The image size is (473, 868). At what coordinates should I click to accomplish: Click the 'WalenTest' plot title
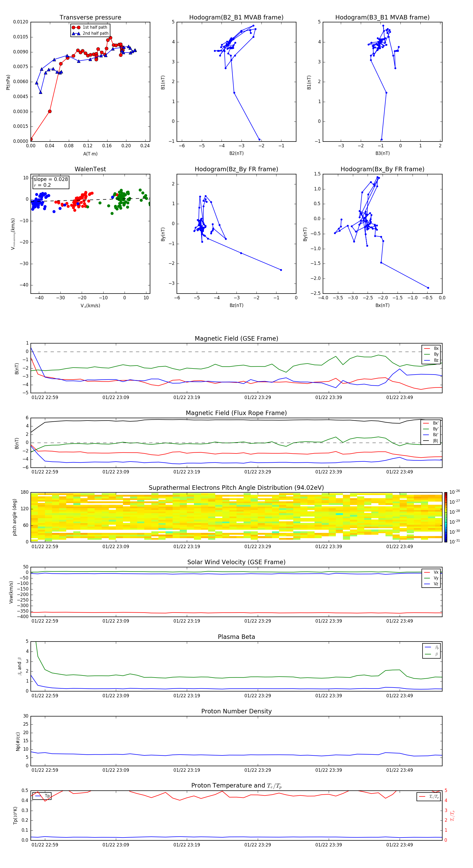tap(90, 169)
